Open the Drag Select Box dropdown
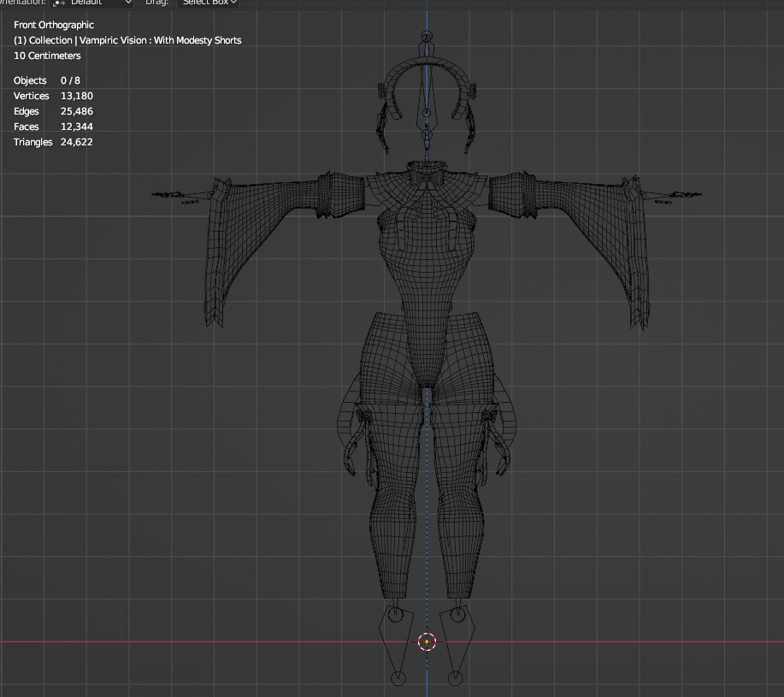784x697 pixels. tap(208, 3)
